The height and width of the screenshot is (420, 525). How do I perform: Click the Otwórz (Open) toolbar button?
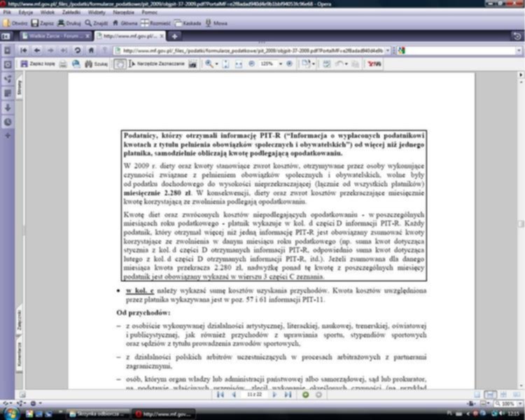(x=15, y=22)
